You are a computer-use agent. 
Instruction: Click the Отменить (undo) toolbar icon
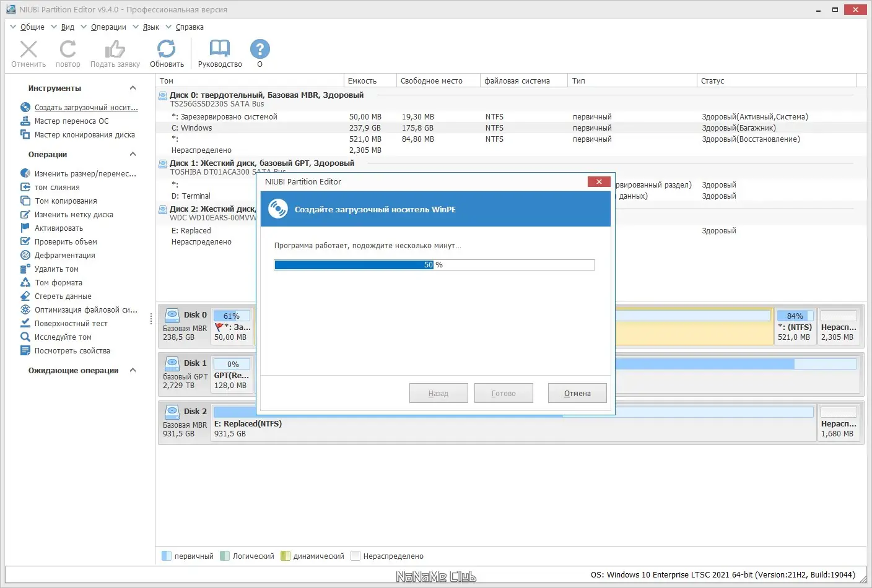(28, 49)
